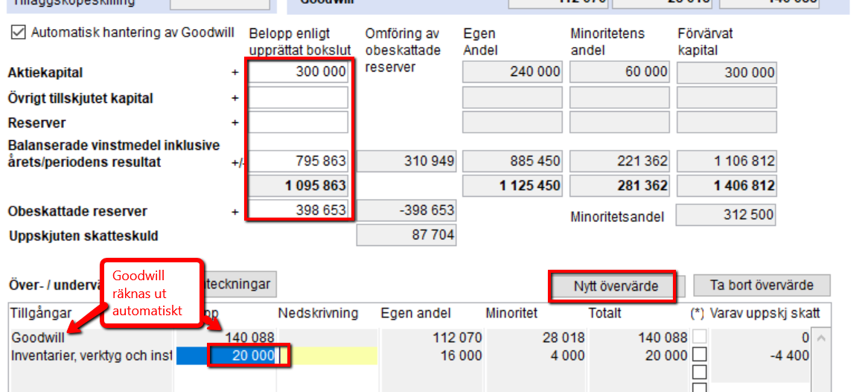This screenshot has width=868, height=392.
Task: Click the Minoritetsandel field showing 312 500
Action: pos(727,215)
